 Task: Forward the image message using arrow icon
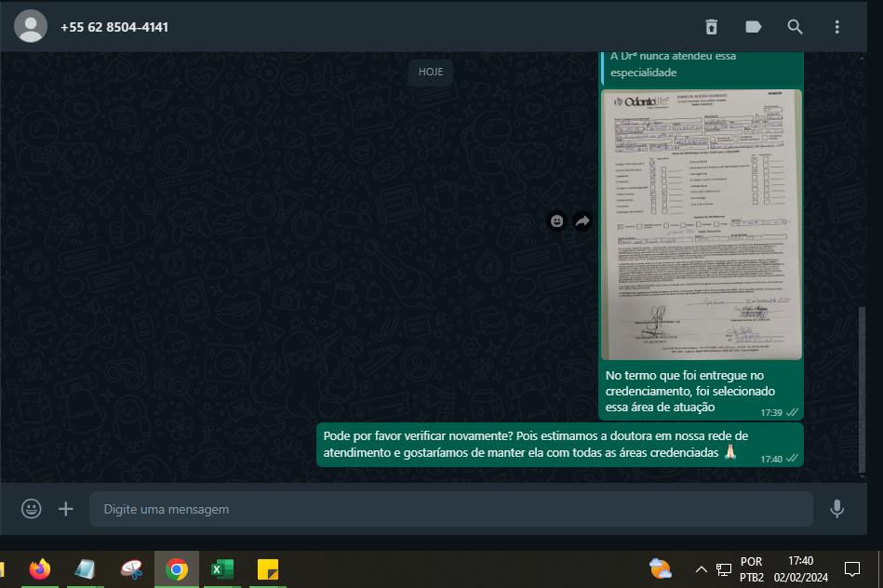pos(582,221)
